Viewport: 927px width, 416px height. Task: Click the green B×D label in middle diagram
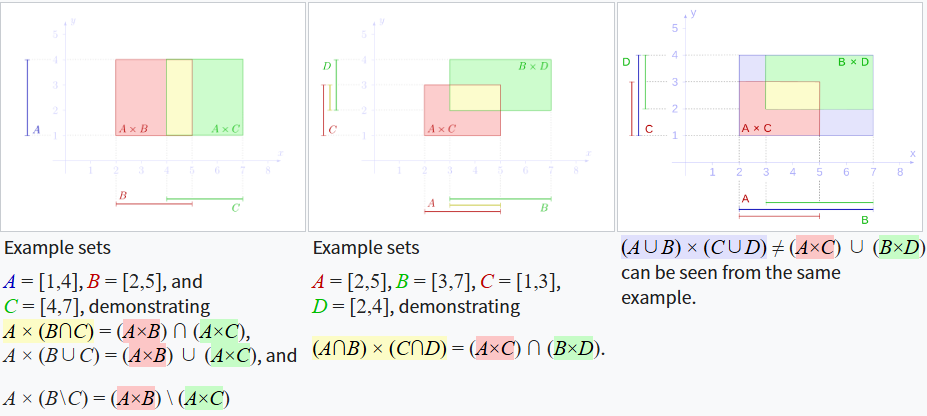click(x=533, y=67)
